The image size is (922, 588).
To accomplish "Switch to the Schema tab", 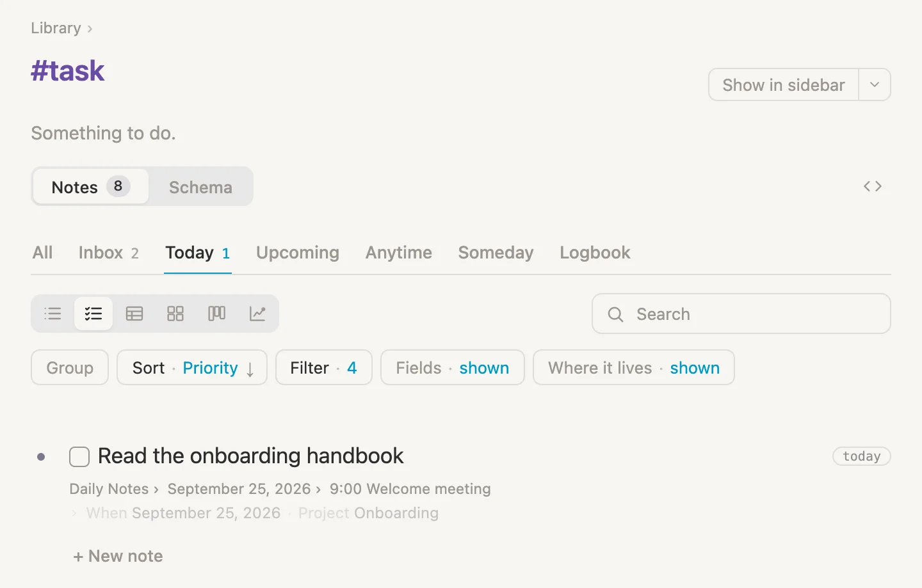I will tap(200, 187).
